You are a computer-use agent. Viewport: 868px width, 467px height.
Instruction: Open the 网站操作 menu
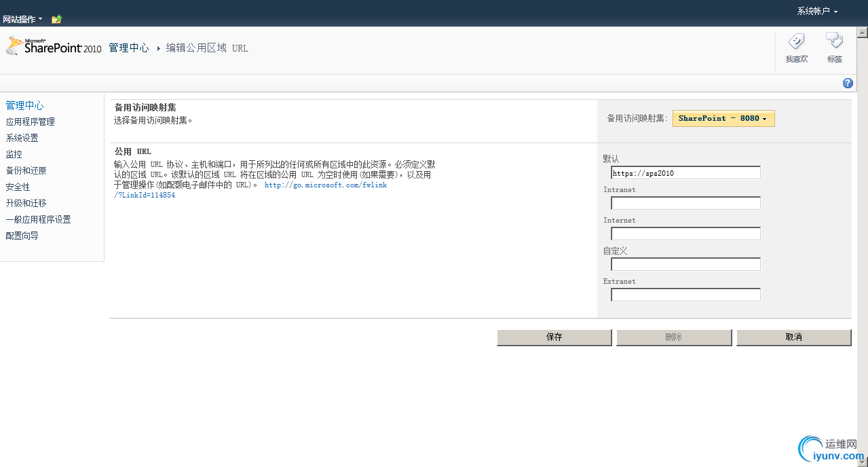click(x=22, y=19)
